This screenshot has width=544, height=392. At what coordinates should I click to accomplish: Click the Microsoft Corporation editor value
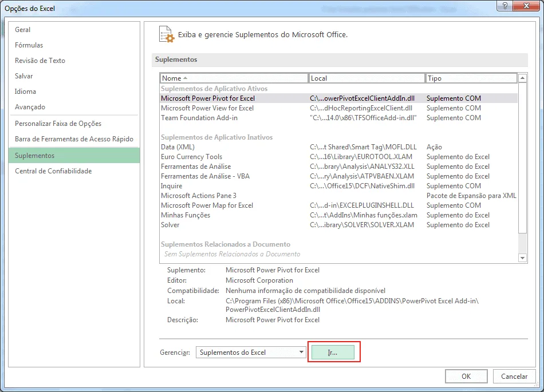coord(259,280)
